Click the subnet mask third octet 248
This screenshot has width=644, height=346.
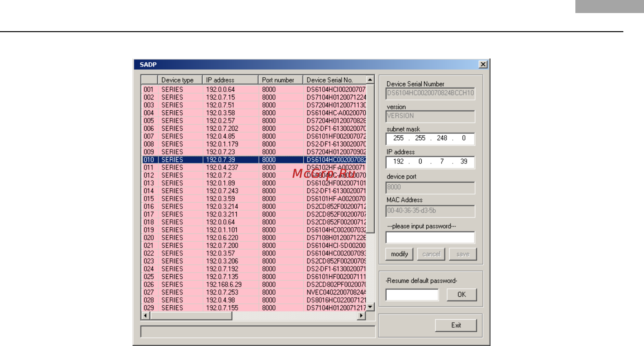click(x=442, y=138)
